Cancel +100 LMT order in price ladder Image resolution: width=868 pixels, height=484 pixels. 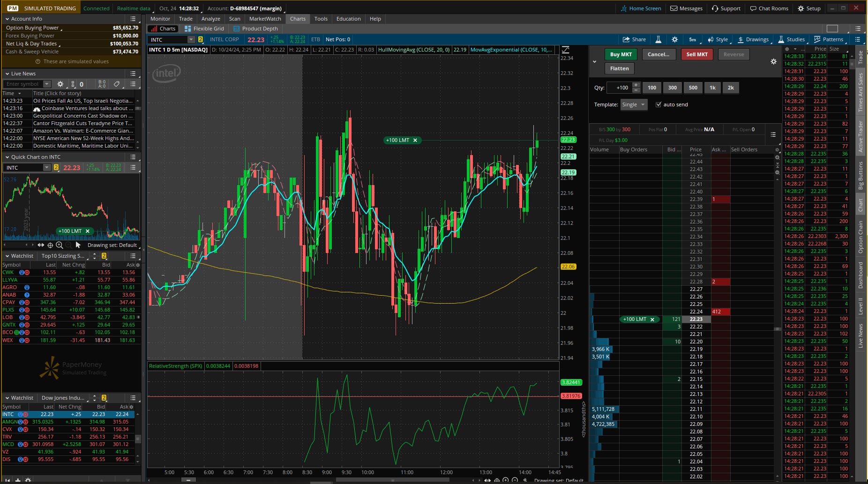(x=652, y=319)
